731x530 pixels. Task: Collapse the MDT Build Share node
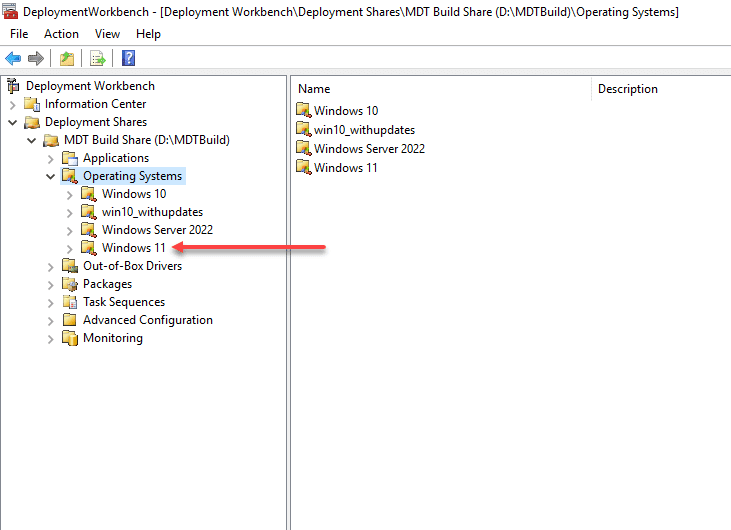click(31, 140)
